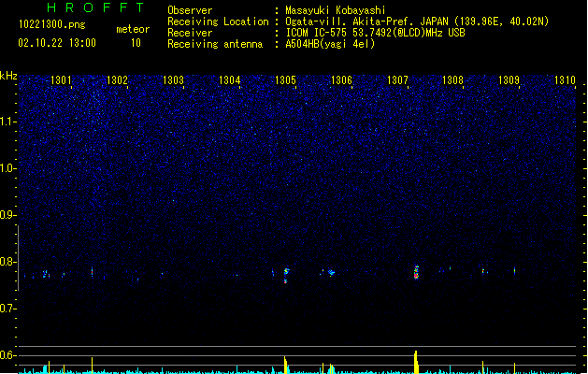Click the 1304 time marker
Screen dimensions: 588x374
coord(229,80)
